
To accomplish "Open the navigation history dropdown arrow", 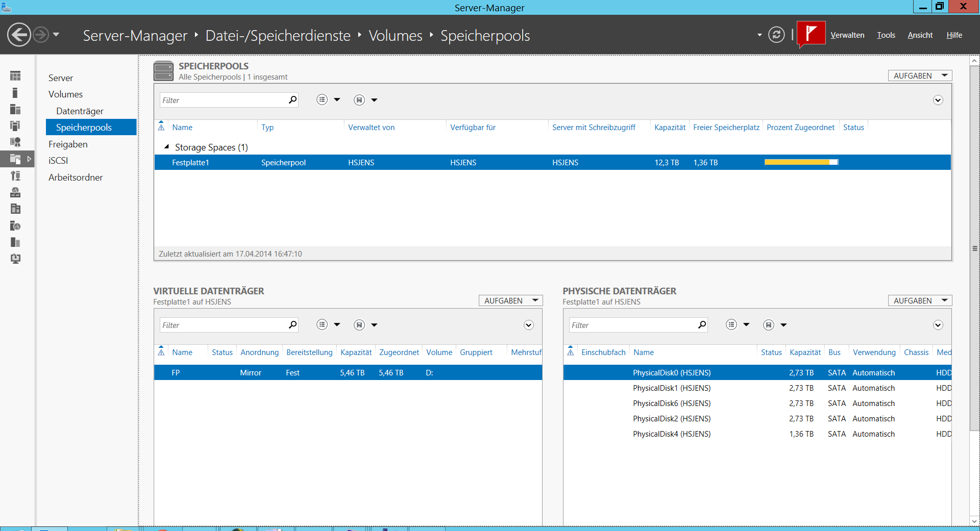I will tap(56, 35).
